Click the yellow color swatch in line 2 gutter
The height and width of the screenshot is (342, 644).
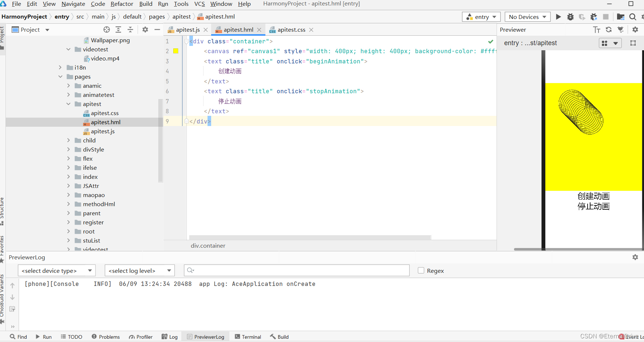coord(176,51)
